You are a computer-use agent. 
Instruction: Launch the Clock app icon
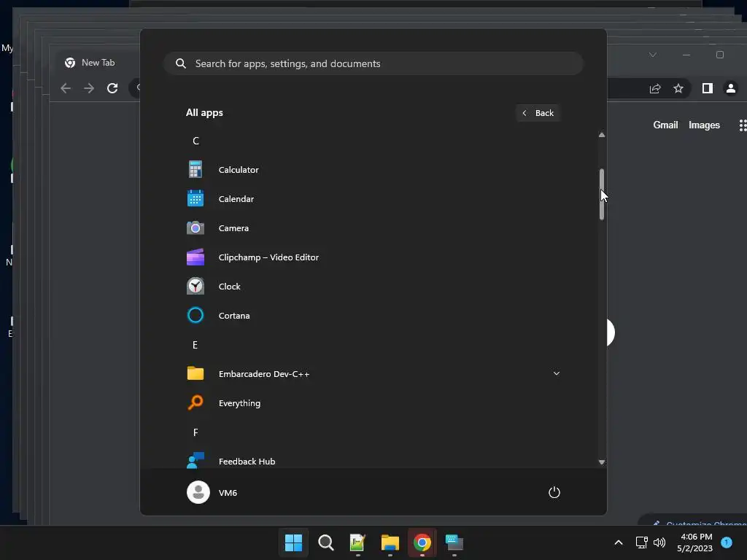[x=196, y=286]
